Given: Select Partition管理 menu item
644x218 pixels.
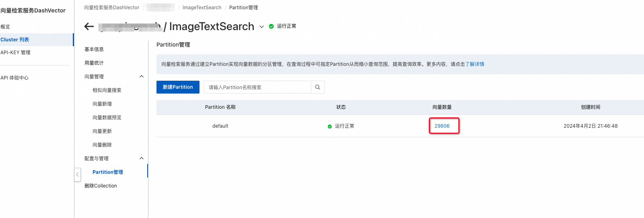Looking at the screenshot, I should [x=108, y=172].
